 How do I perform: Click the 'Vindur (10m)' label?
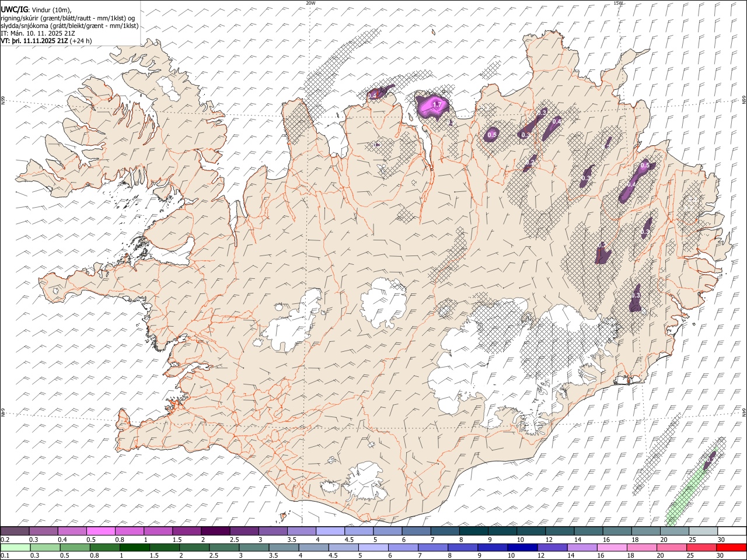coord(51,9)
